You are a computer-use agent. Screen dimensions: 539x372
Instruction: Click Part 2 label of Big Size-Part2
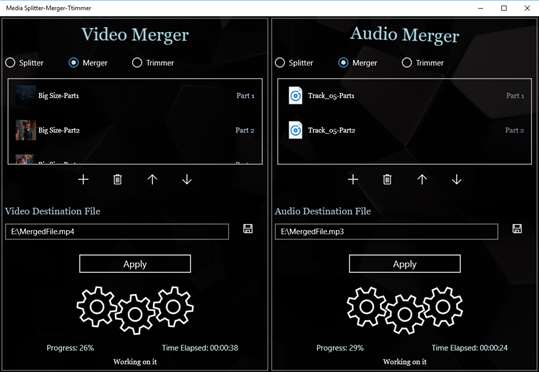point(245,130)
